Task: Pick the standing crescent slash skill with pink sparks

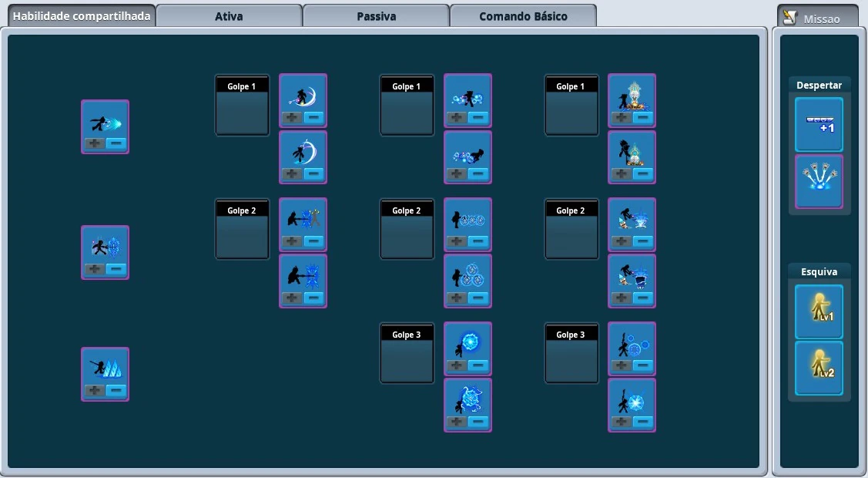Action: click(303, 96)
